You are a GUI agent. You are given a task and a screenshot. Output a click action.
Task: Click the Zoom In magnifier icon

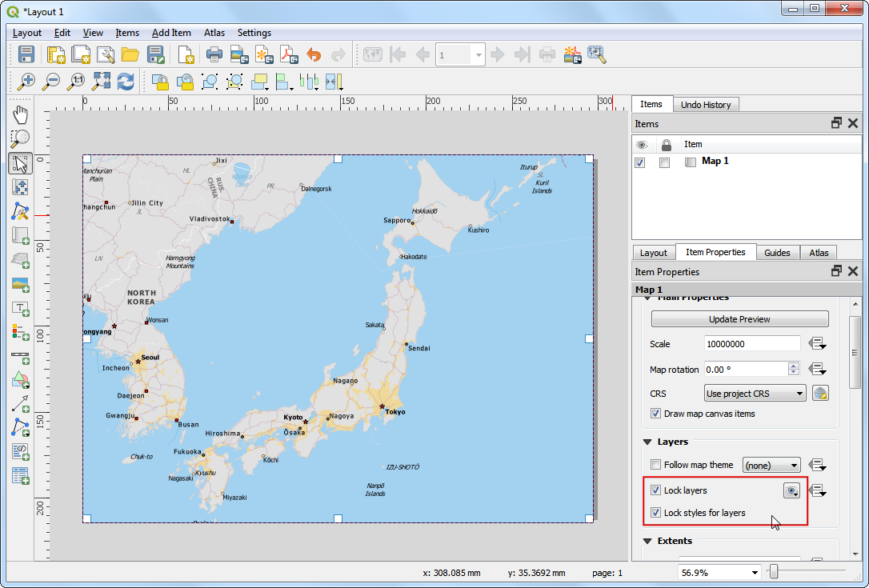(27, 81)
